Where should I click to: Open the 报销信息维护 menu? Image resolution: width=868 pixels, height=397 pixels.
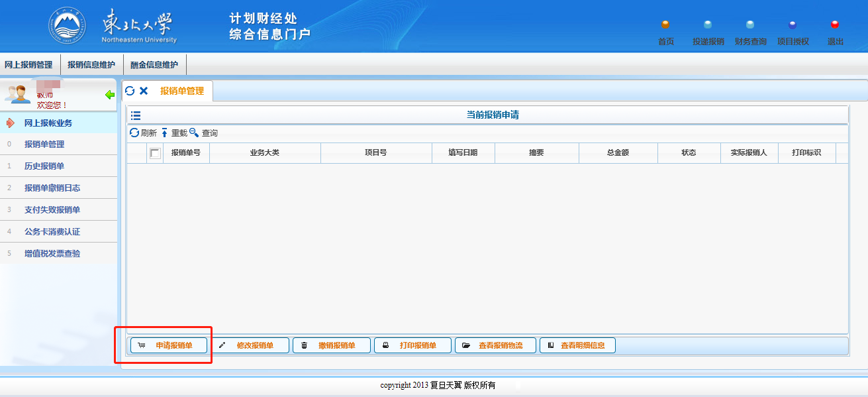pos(91,65)
